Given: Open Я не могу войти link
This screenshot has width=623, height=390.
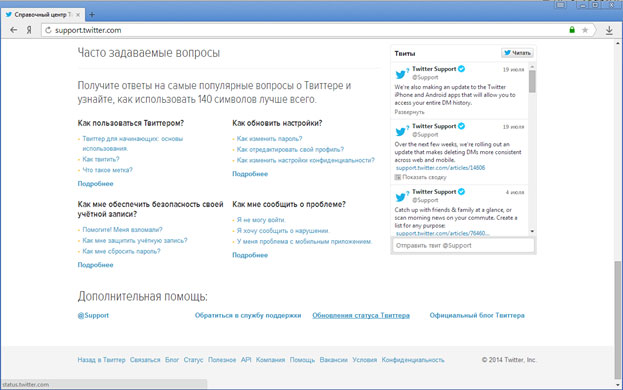Looking at the screenshot, I should (261, 220).
